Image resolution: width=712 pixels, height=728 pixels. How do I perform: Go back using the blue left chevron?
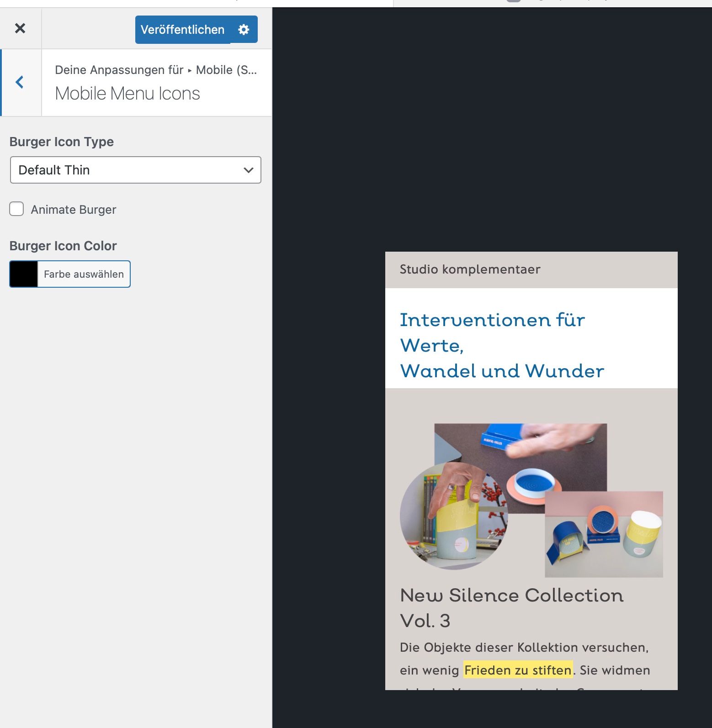point(20,82)
